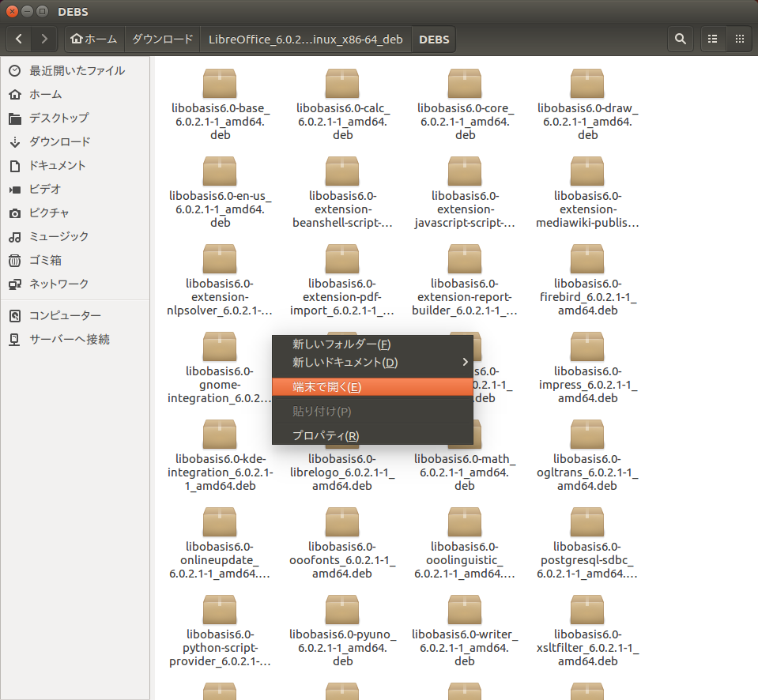Open the search magnifier in the toolbar
The height and width of the screenshot is (700, 758).
tap(681, 39)
